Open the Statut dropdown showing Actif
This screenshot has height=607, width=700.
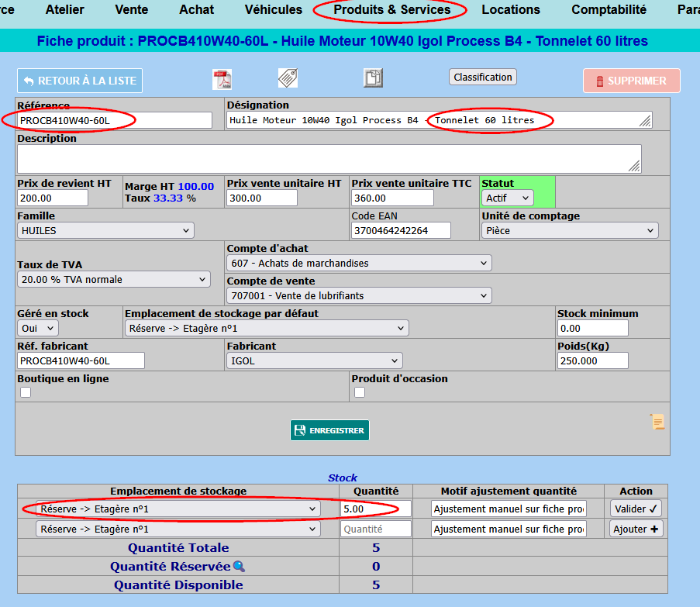coord(508,198)
